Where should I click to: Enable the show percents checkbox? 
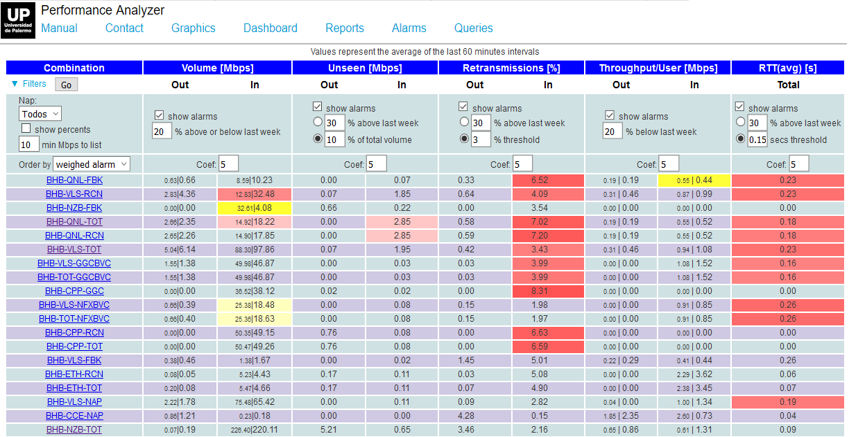click(26, 129)
